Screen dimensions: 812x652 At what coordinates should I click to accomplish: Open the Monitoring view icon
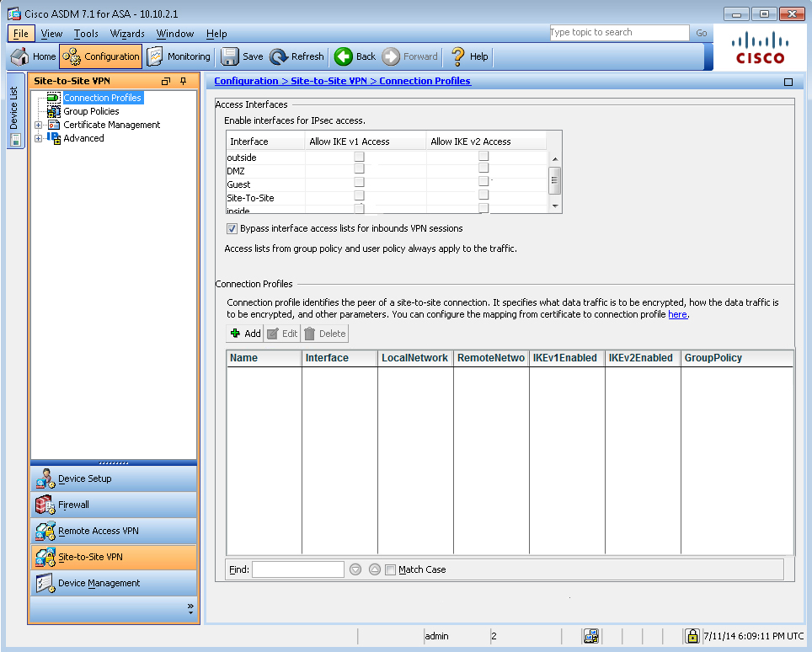point(155,56)
